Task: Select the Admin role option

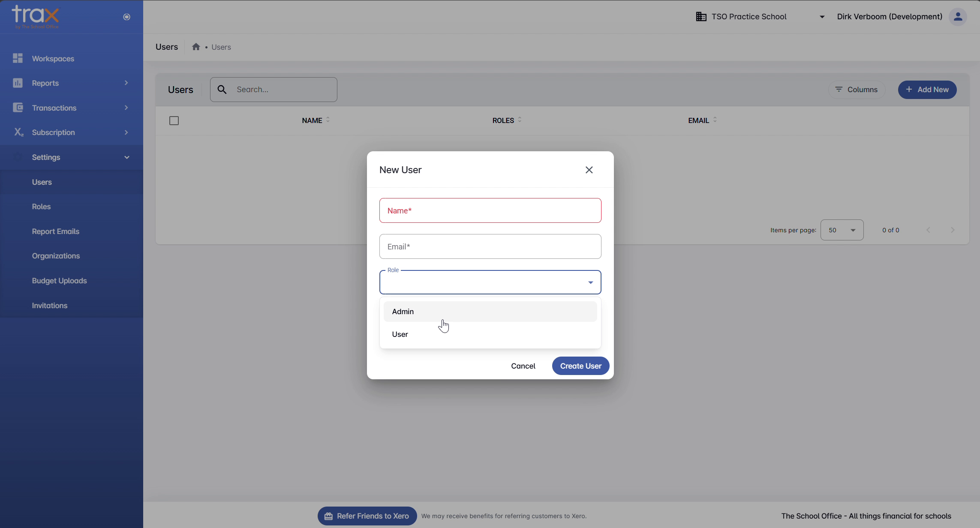Action: tap(490, 312)
